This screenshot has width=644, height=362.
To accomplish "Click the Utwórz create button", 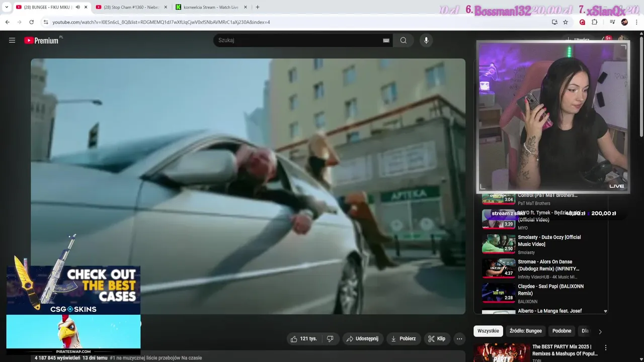I will pyautogui.click(x=578, y=39).
